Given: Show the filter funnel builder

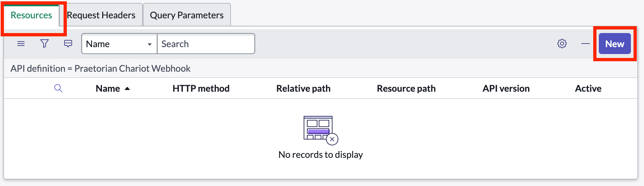Looking at the screenshot, I should [x=45, y=44].
